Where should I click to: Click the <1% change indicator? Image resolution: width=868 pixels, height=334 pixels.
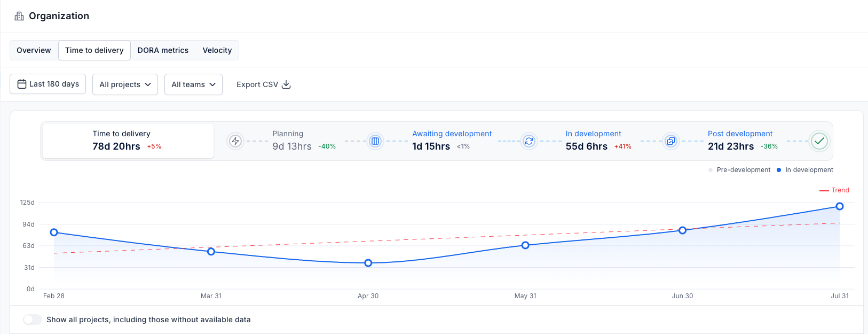463,146
